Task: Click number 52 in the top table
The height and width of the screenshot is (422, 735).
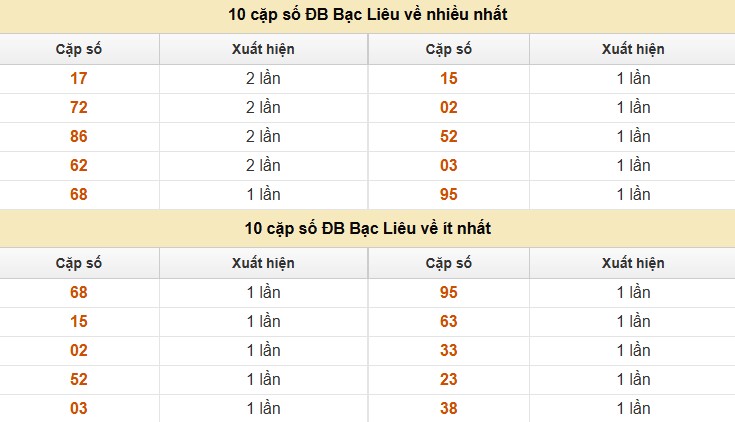Action: point(449,136)
